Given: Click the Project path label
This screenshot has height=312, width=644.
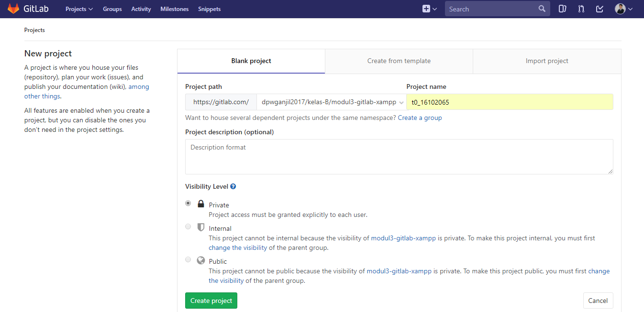Looking at the screenshot, I should [x=203, y=86].
